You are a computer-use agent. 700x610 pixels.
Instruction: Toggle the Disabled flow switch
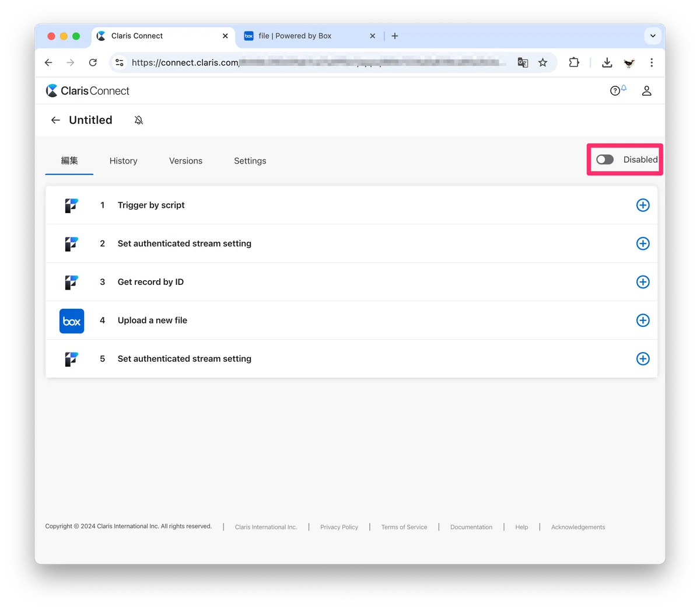605,159
